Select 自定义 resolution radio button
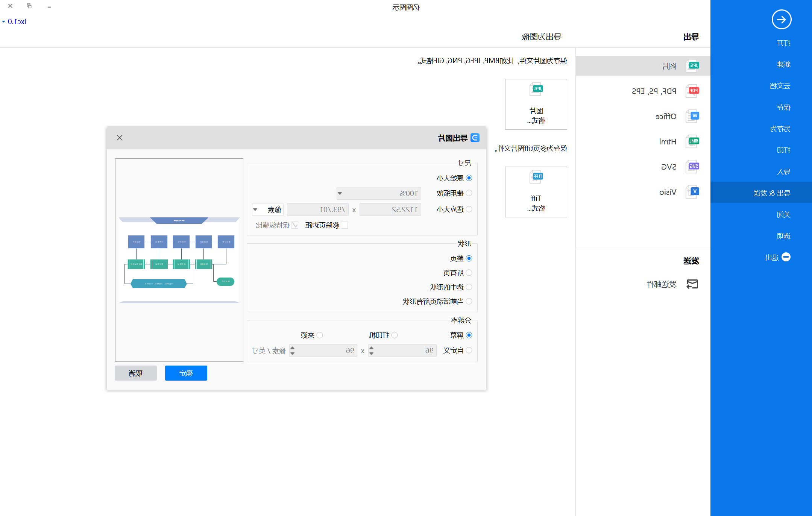 [x=469, y=350]
